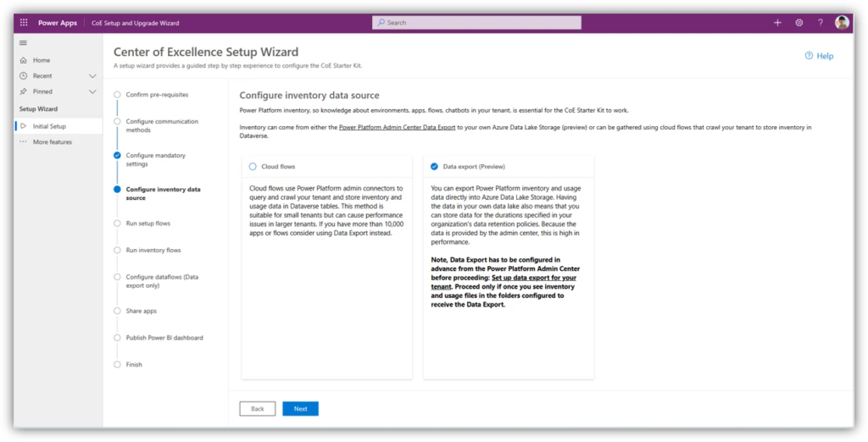Click the Pinned pin icon
The width and height of the screenshot is (868, 442).
[x=23, y=91]
